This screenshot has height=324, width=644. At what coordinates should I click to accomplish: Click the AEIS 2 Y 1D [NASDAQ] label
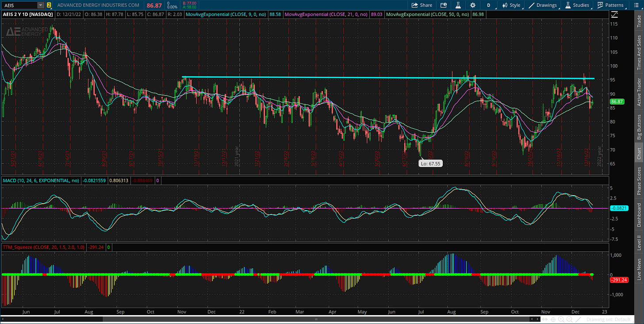pyautogui.click(x=29, y=15)
